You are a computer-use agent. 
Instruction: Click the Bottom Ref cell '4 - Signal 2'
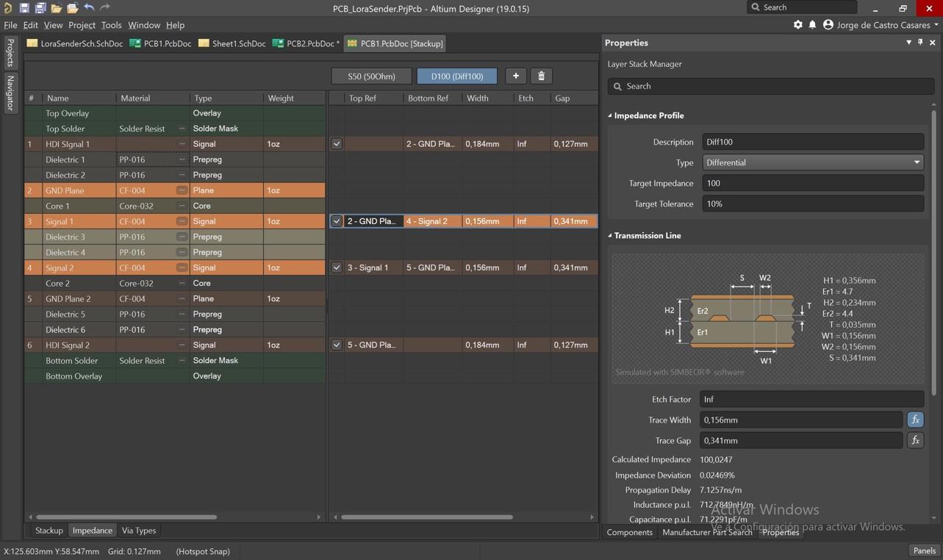point(432,221)
